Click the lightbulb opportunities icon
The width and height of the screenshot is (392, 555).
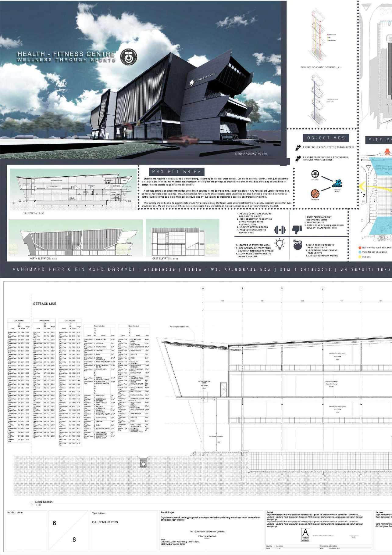click(280, 244)
